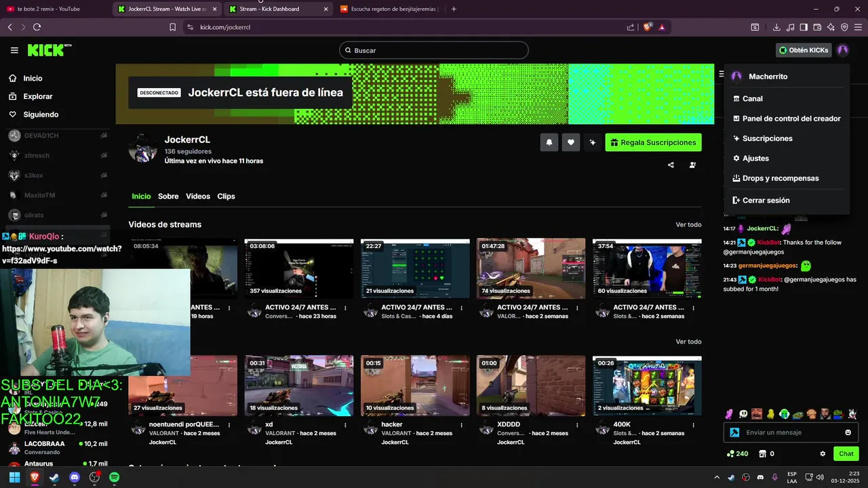Click the channel points 240 icon
Viewport: 868px width, 488px height.
(x=731, y=453)
